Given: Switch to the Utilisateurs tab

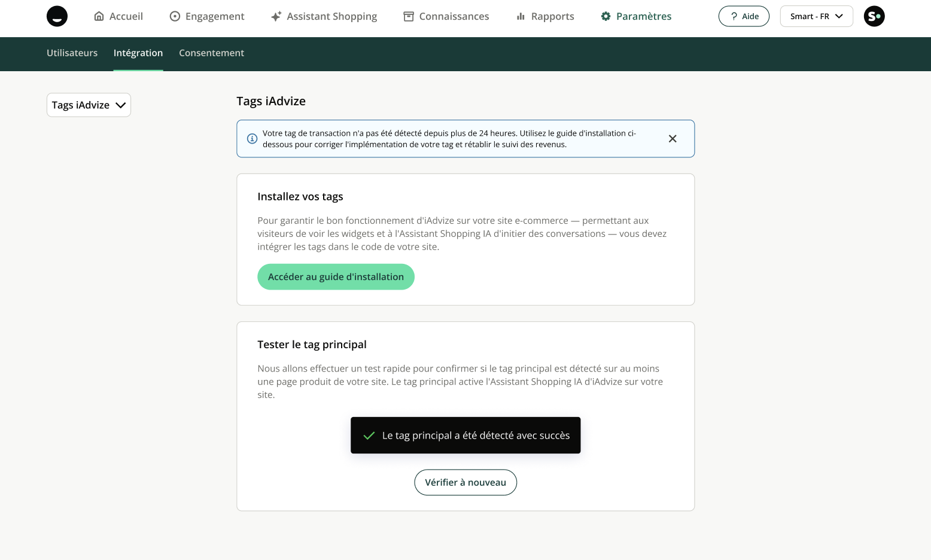Looking at the screenshot, I should coord(72,53).
